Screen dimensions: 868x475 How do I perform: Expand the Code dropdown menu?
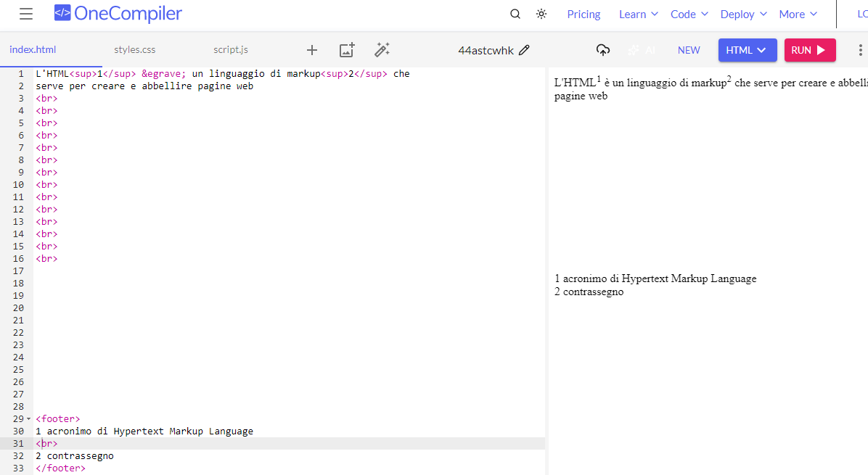tap(689, 14)
